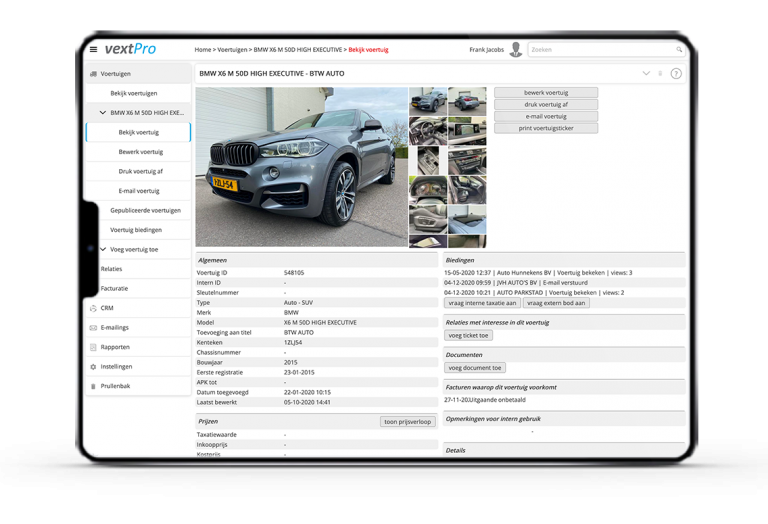Click Voertuig ID value 548105
The height and width of the screenshot is (524, 768).
(x=294, y=273)
